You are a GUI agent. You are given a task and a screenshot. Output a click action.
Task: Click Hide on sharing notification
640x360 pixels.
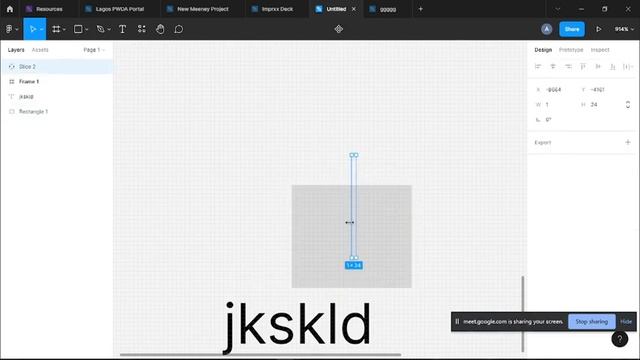(x=626, y=322)
